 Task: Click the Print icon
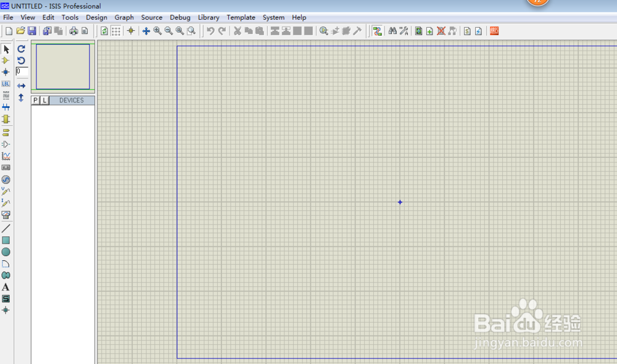pyautogui.click(x=73, y=31)
